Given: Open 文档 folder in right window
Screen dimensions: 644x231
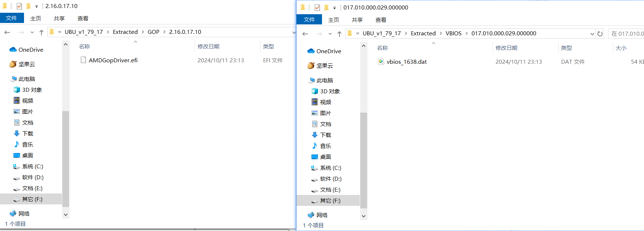Looking at the screenshot, I should coord(325,124).
